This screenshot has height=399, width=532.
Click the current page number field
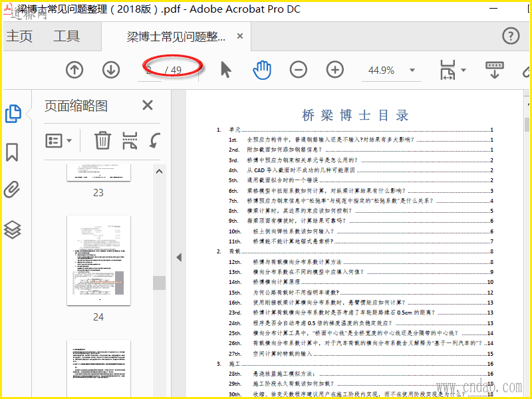click(149, 70)
